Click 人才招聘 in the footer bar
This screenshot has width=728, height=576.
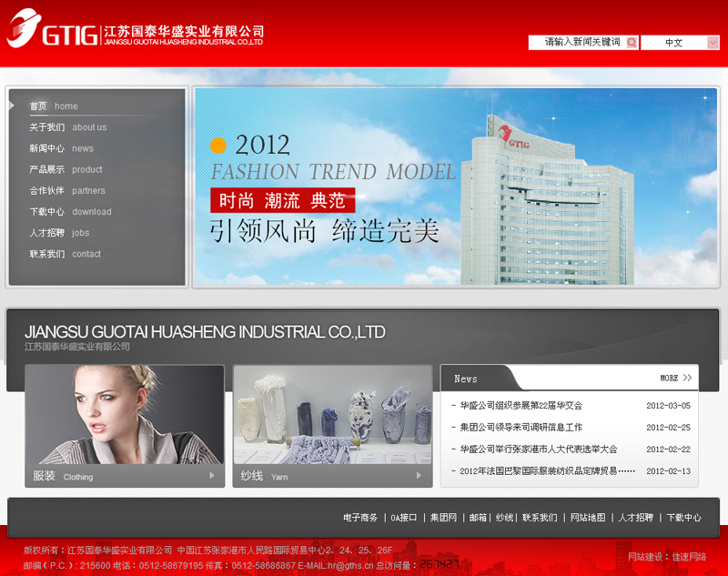[x=635, y=518]
